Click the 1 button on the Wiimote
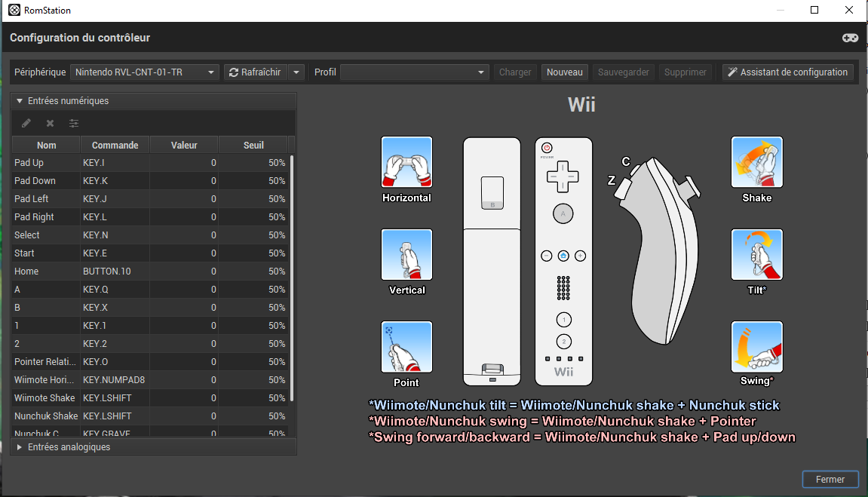 coord(563,319)
